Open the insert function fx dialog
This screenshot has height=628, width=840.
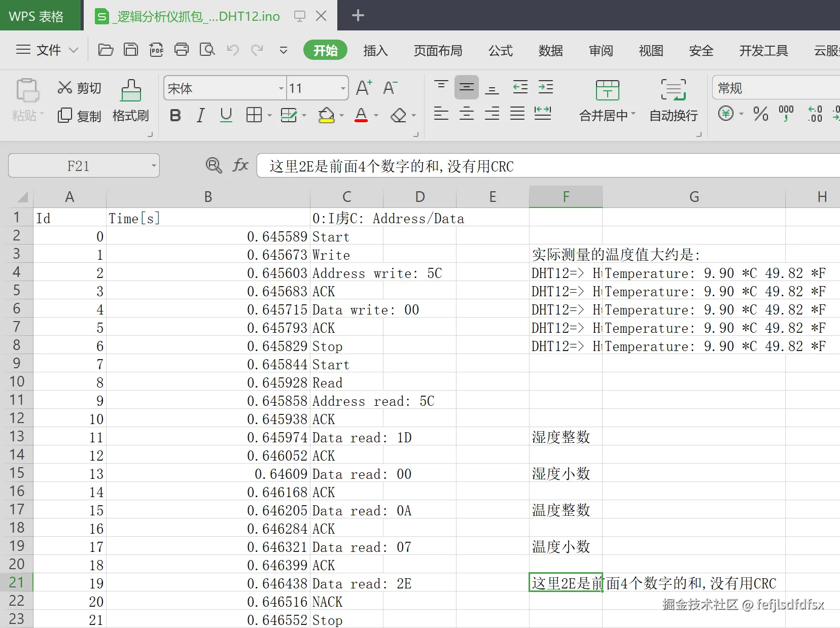click(240, 165)
